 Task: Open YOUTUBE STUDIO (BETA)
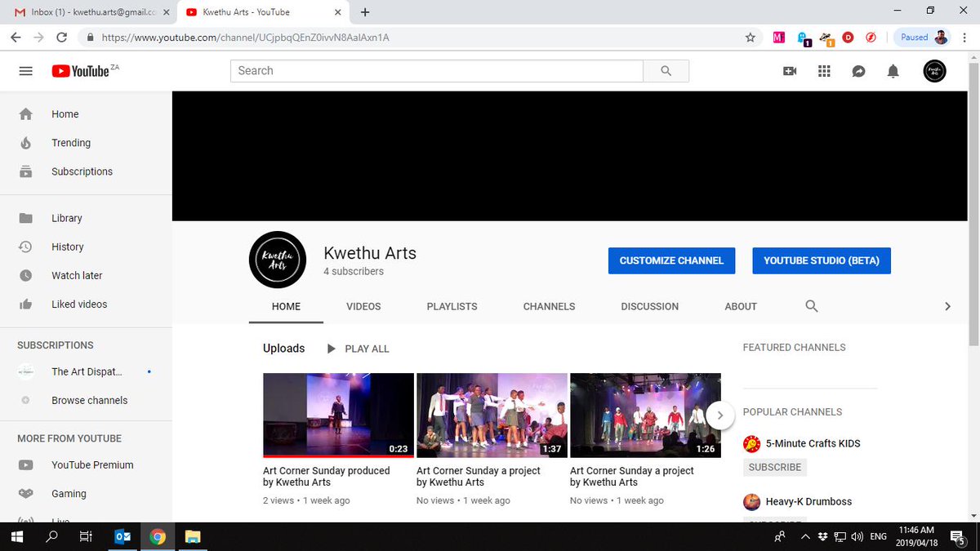pos(822,260)
